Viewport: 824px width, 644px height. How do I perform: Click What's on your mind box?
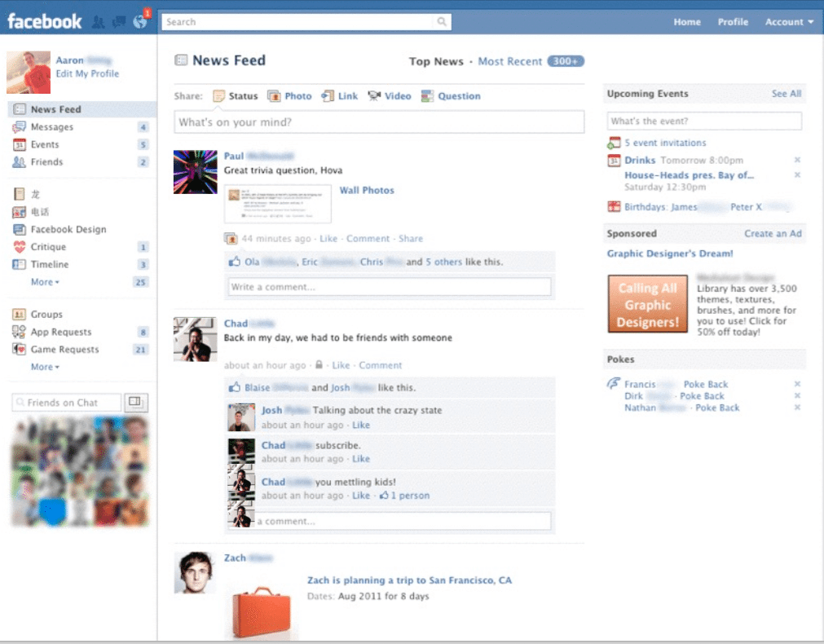pos(379,122)
